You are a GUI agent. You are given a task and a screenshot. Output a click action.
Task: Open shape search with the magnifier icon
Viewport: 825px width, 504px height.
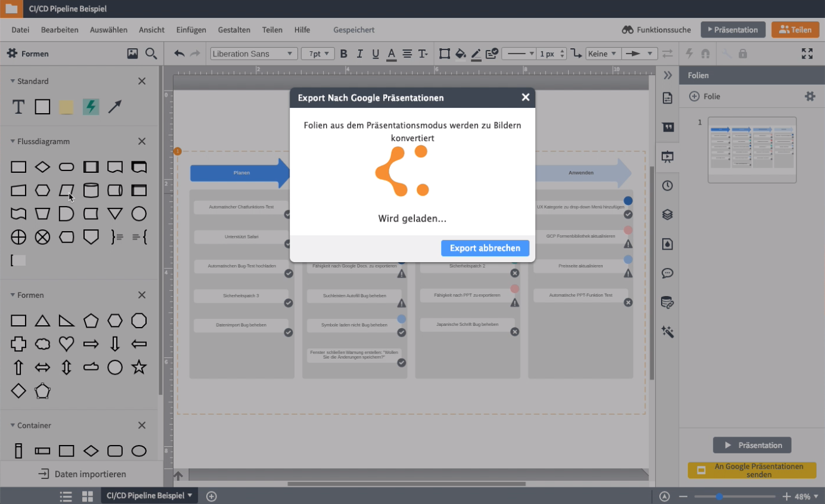[151, 54]
